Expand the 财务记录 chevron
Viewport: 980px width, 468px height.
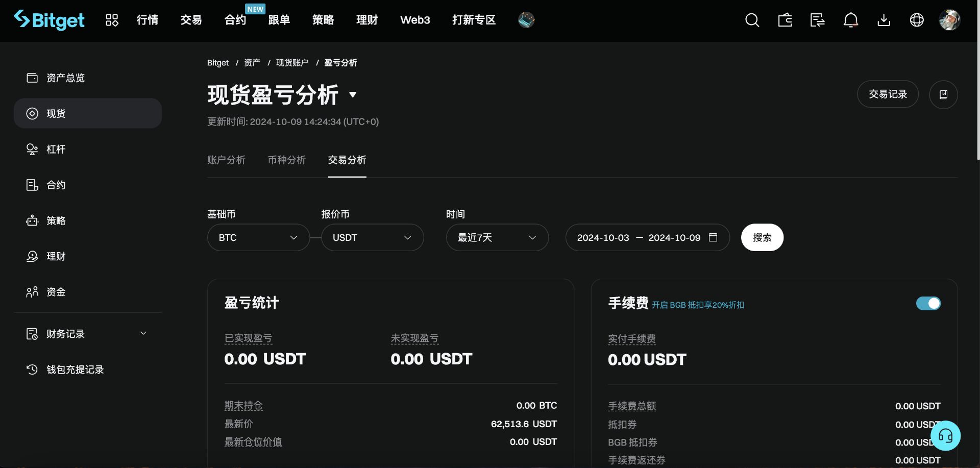point(143,333)
